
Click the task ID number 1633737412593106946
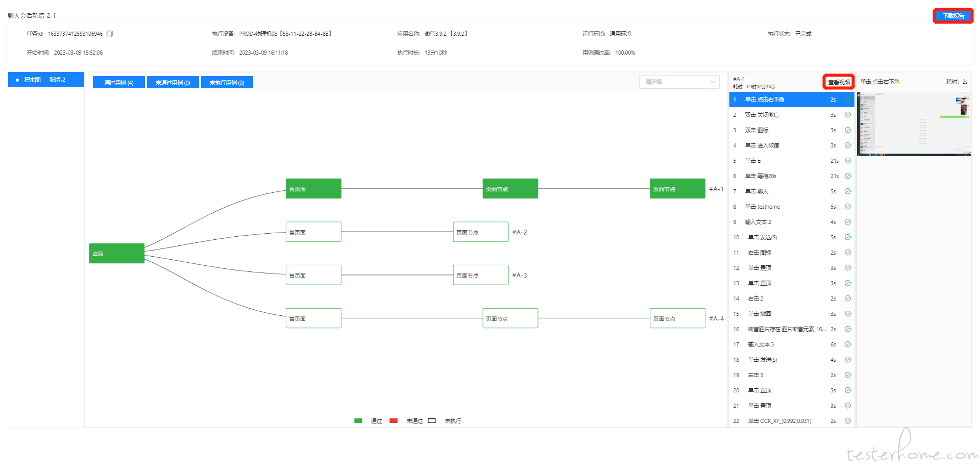click(76, 34)
